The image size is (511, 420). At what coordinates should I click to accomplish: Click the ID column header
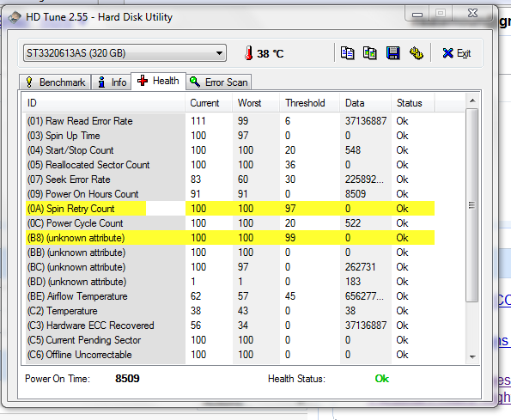[103, 103]
